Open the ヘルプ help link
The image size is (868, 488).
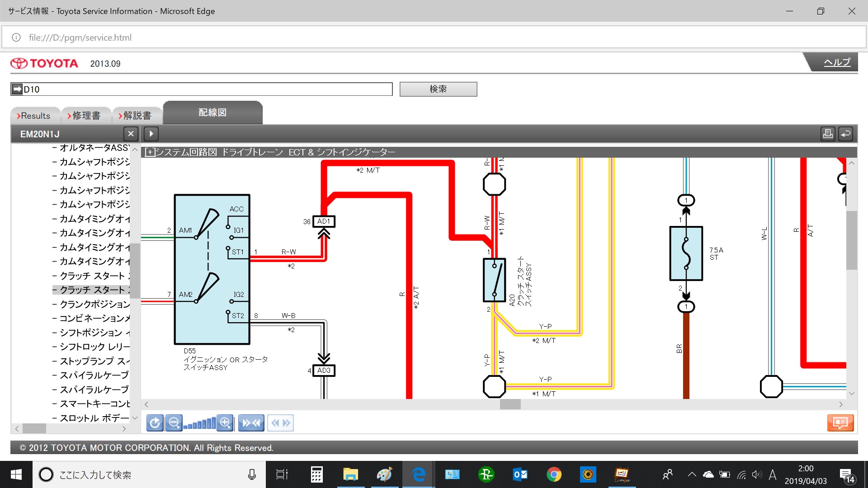coord(836,62)
